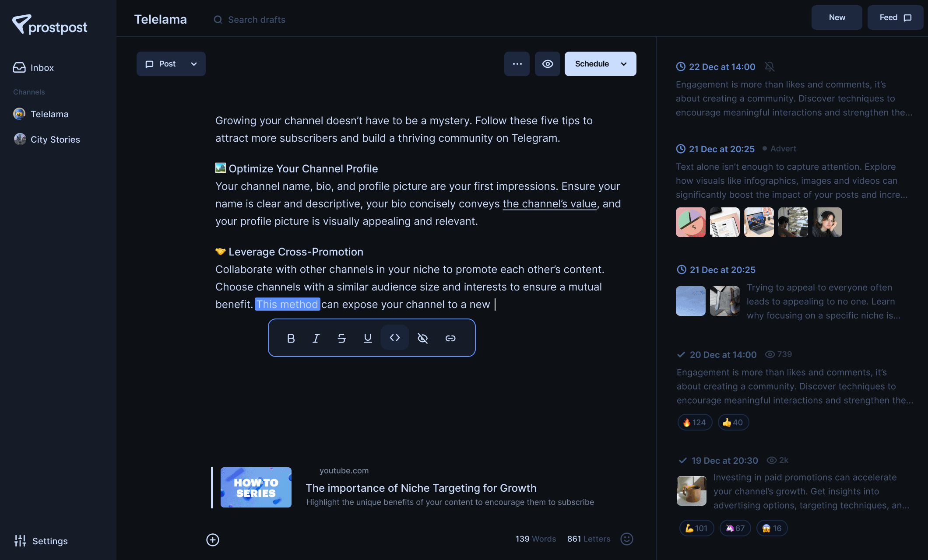Toggle notification bell on 22 Dec post
This screenshot has height=560, width=928.
point(770,66)
